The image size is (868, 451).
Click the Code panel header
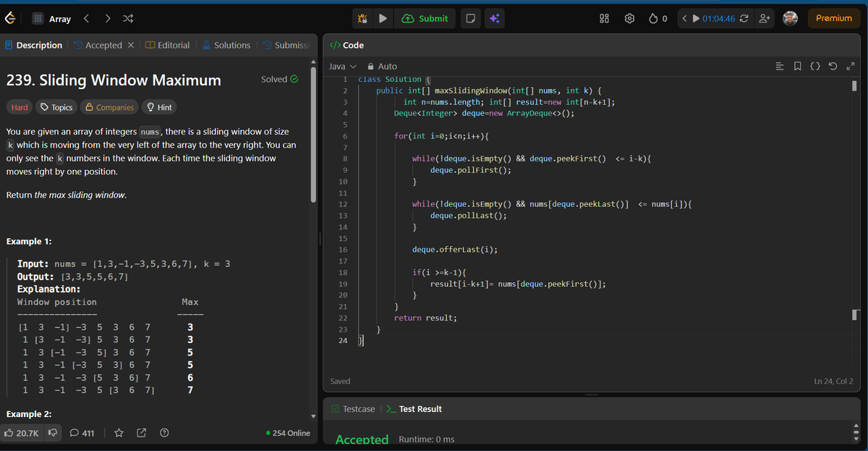[x=346, y=45]
